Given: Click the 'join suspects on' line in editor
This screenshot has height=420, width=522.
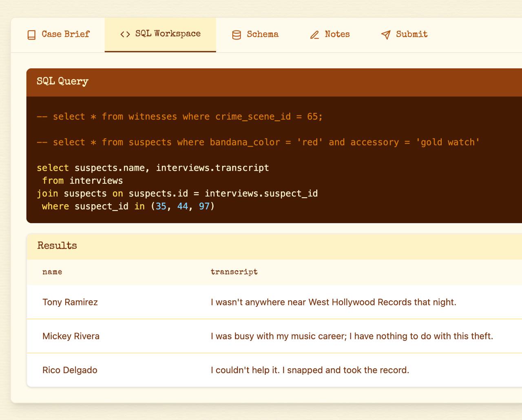Looking at the screenshot, I should pyautogui.click(x=177, y=194).
